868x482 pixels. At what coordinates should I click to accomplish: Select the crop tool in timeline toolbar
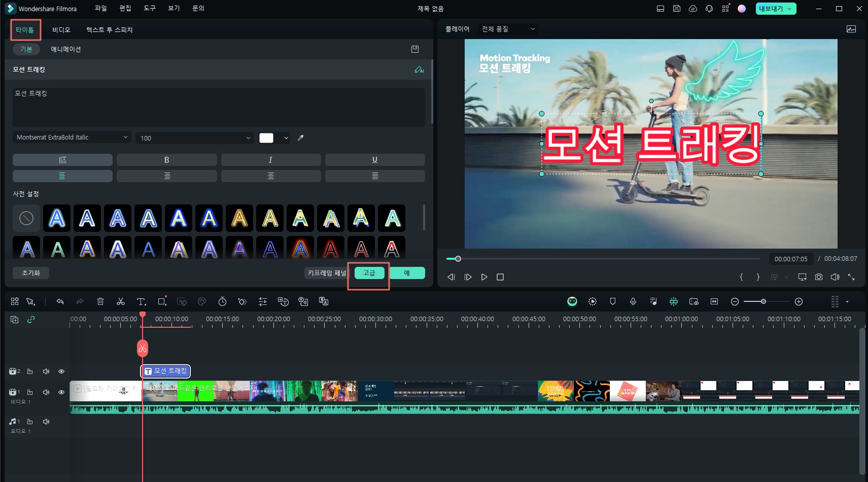click(162, 301)
